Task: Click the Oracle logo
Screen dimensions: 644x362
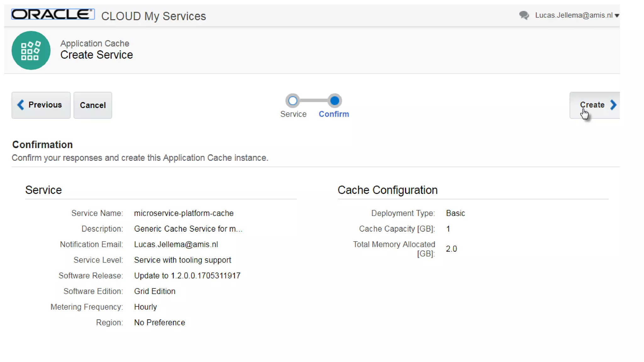Action: point(53,14)
